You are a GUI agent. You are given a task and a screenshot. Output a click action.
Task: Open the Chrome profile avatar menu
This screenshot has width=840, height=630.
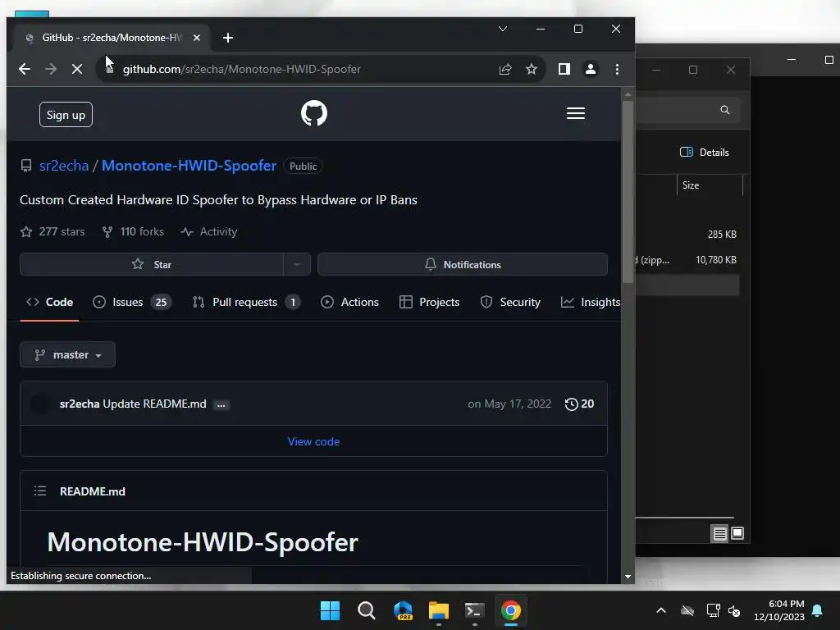coord(591,69)
